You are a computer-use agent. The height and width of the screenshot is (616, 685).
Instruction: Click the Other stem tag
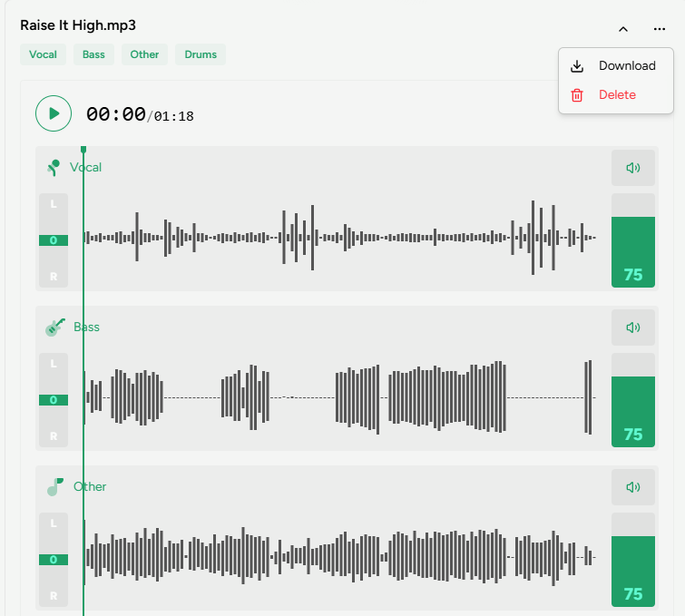point(144,54)
